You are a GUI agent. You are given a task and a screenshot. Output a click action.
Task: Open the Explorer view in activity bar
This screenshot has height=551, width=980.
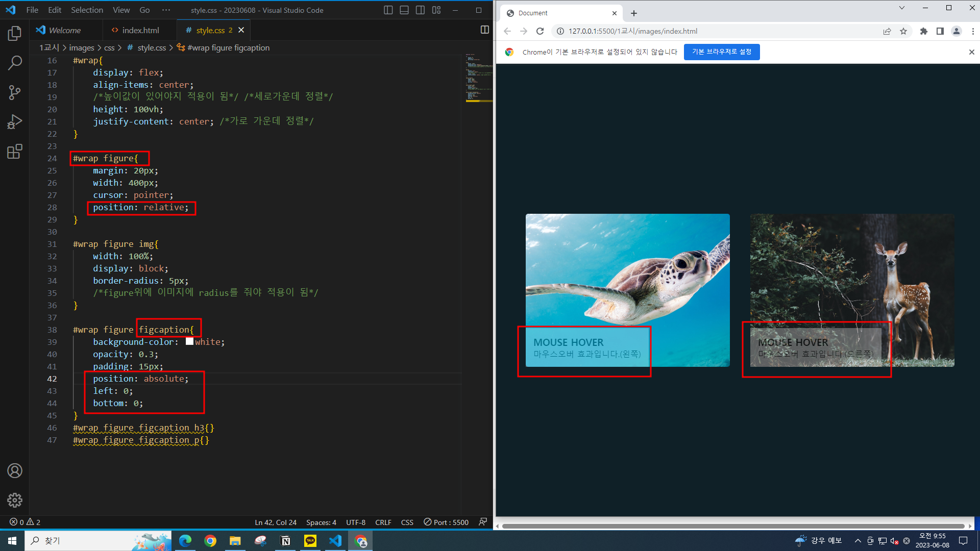coord(15,34)
